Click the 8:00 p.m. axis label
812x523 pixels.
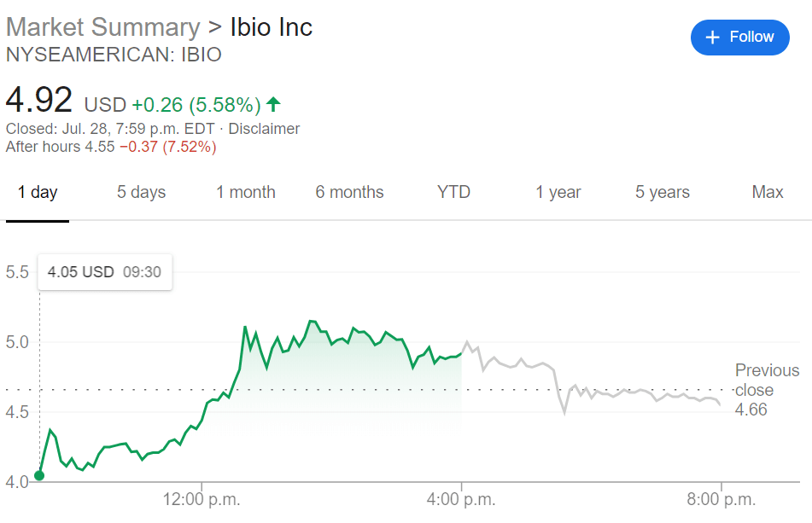pyautogui.click(x=722, y=499)
